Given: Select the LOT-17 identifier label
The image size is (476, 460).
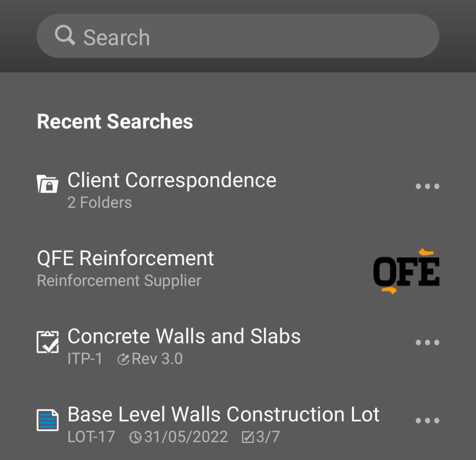Looking at the screenshot, I should (91, 437).
